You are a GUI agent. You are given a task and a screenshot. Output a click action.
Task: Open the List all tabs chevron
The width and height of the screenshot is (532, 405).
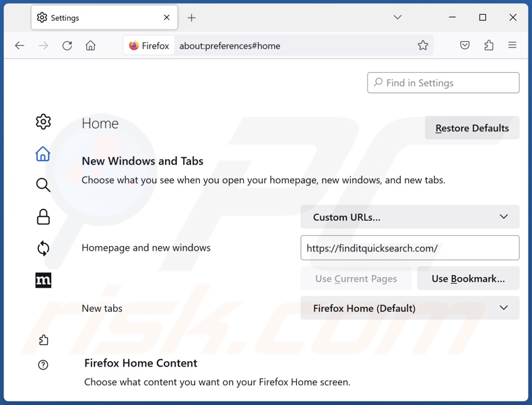(397, 18)
